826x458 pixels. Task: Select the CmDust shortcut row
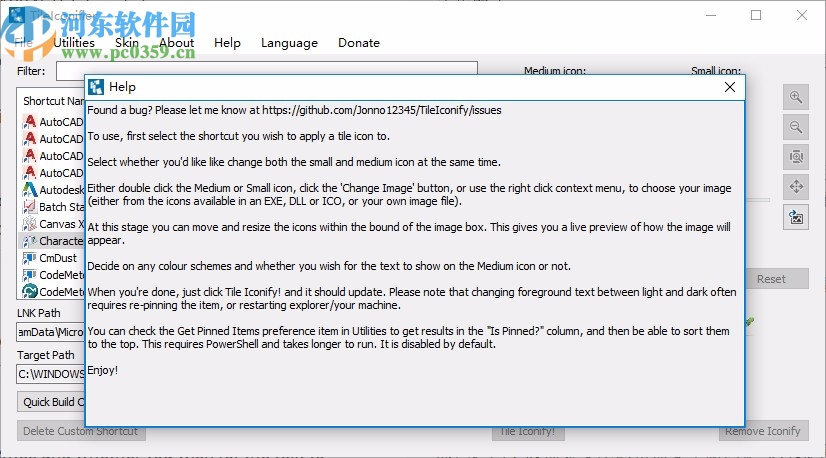pyautogui.click(x=52, y=258)
